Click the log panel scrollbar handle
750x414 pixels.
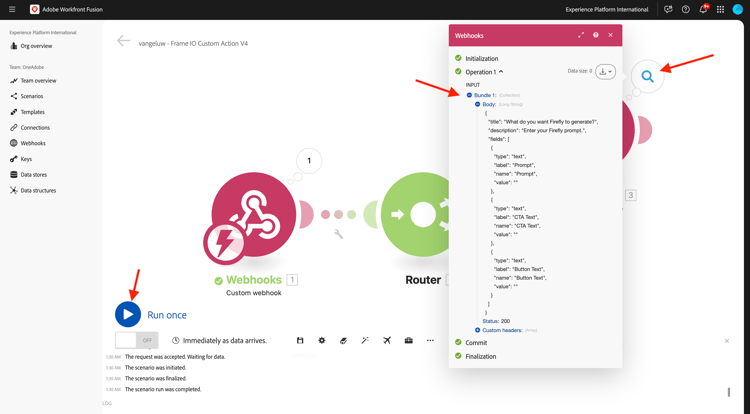728,392
